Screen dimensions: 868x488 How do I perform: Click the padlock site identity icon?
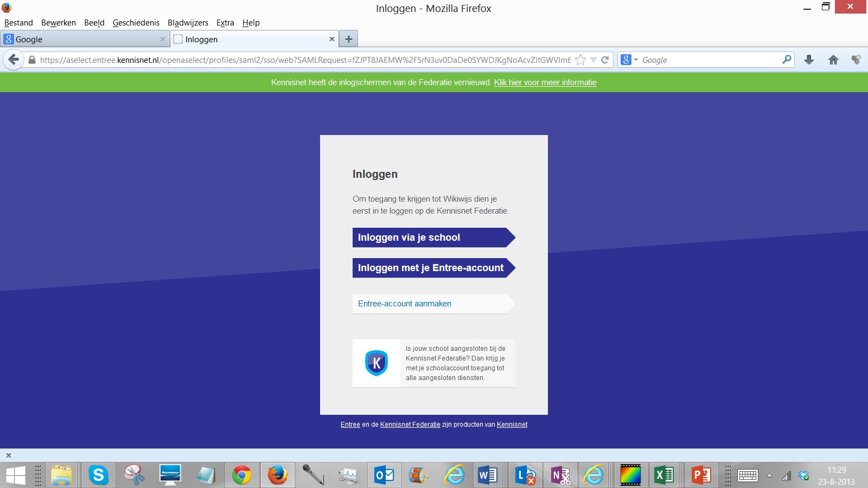32,60
